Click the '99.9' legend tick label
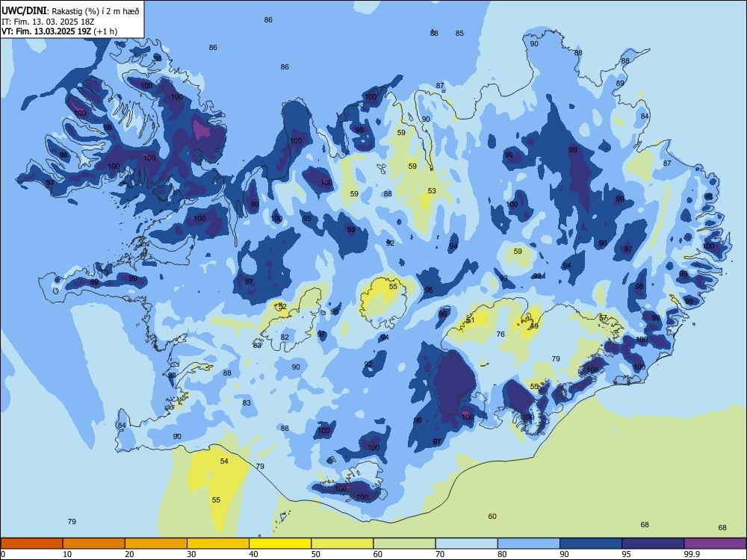 click(692, 554)
